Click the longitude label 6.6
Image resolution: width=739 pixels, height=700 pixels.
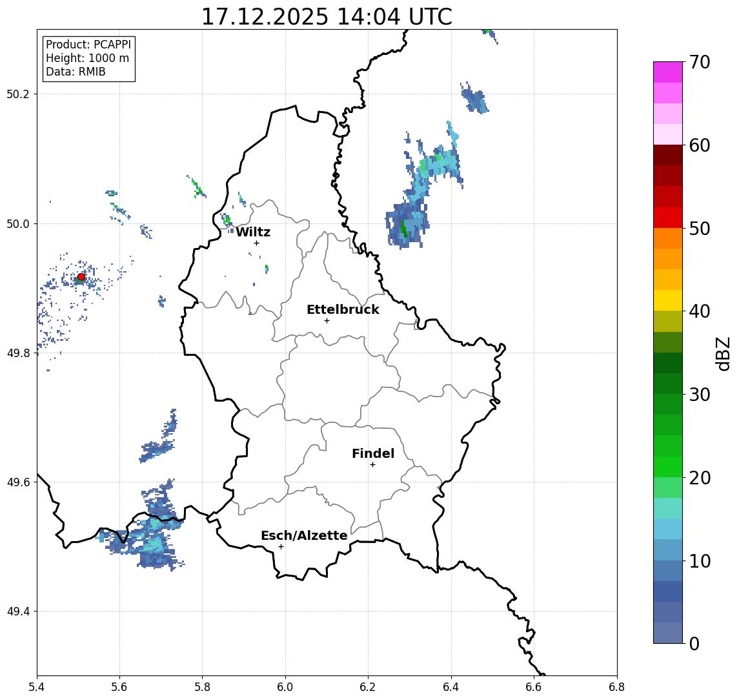[x=534, y=687]
